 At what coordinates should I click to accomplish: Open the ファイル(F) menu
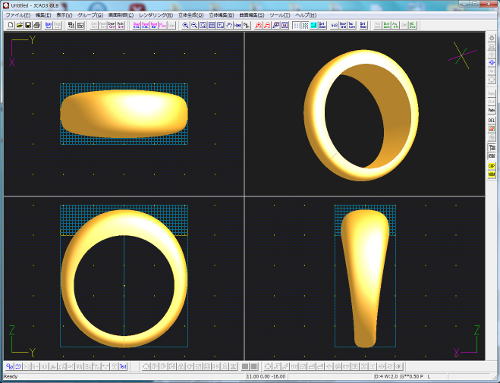[18, 15]
